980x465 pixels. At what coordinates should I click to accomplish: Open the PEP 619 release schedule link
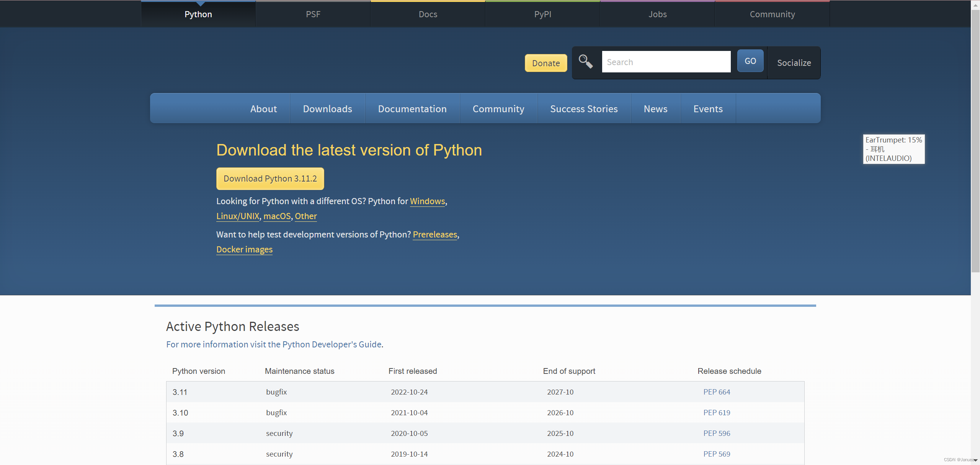[x=717, y=413]
